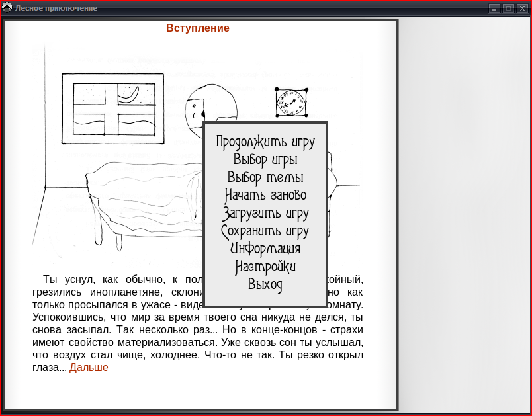Choose "Выбор темы" from the menu
Image resolution: width=532 pixels, height=416 pixels.
(x=265, y=177)
